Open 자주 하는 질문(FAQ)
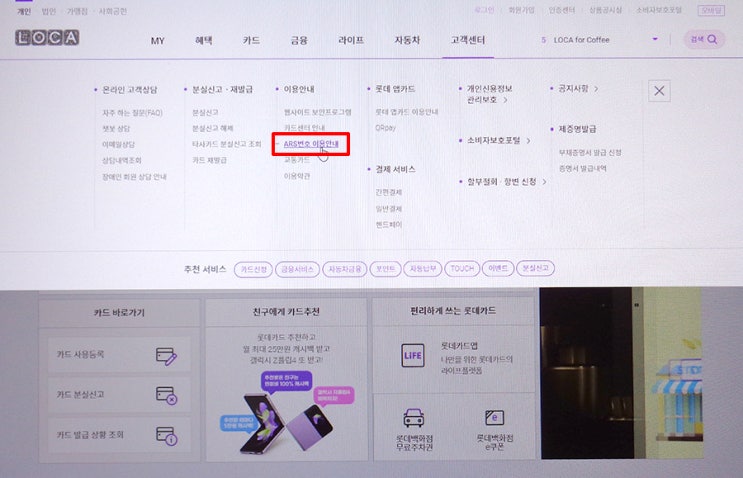The image size is (743, 478). (133, 113)
